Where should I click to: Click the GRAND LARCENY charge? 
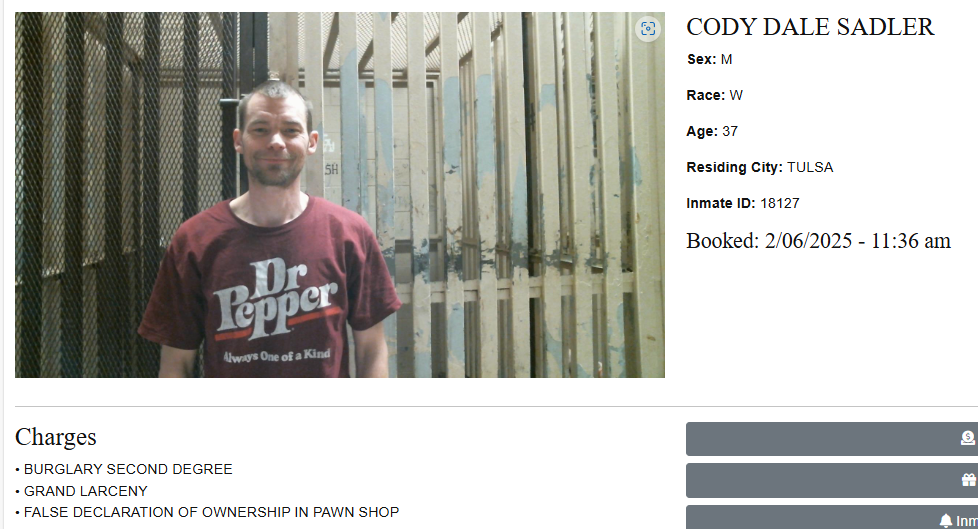tap(85, 491)
